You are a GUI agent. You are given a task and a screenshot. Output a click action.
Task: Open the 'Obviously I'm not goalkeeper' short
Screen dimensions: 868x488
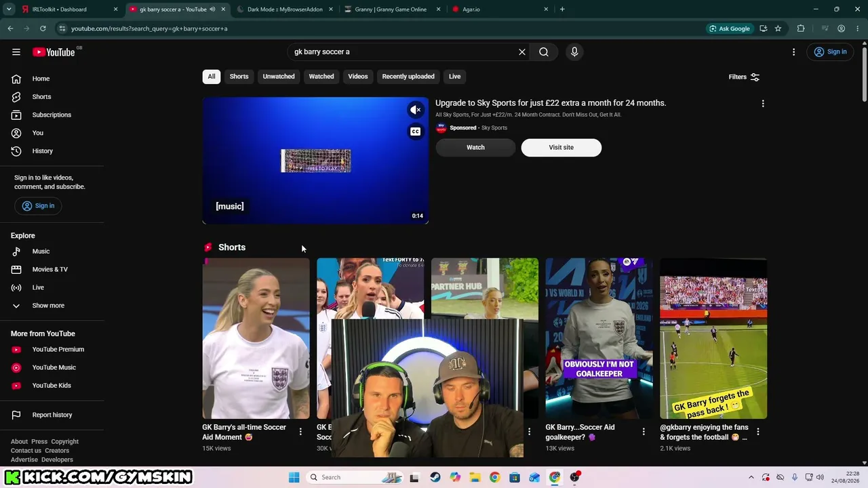pyautogui.click(x=599, y=338)
